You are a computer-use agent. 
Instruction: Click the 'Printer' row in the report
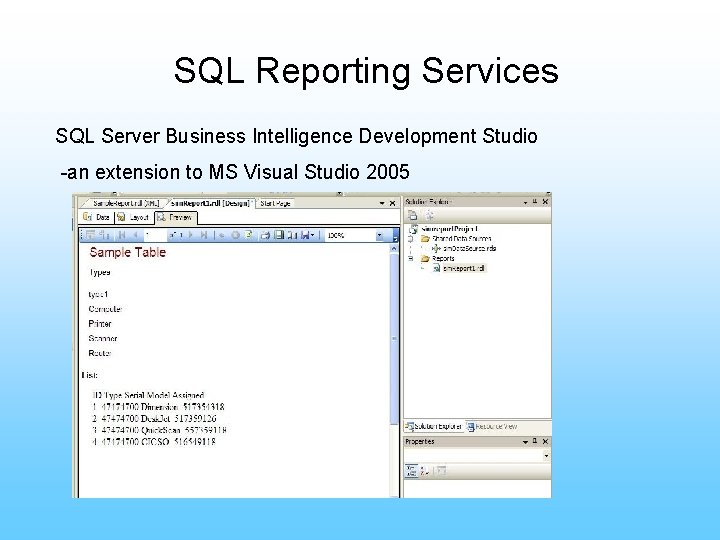100,324
